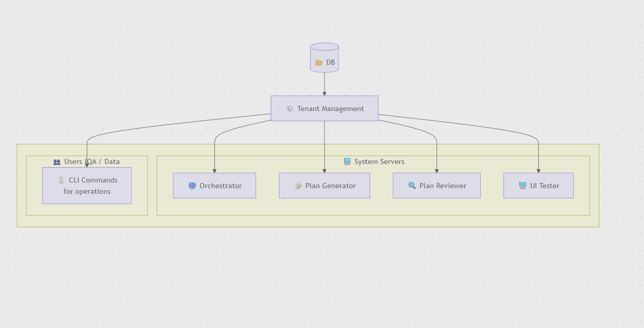Click the UI Tester label text

pos(544,186)
